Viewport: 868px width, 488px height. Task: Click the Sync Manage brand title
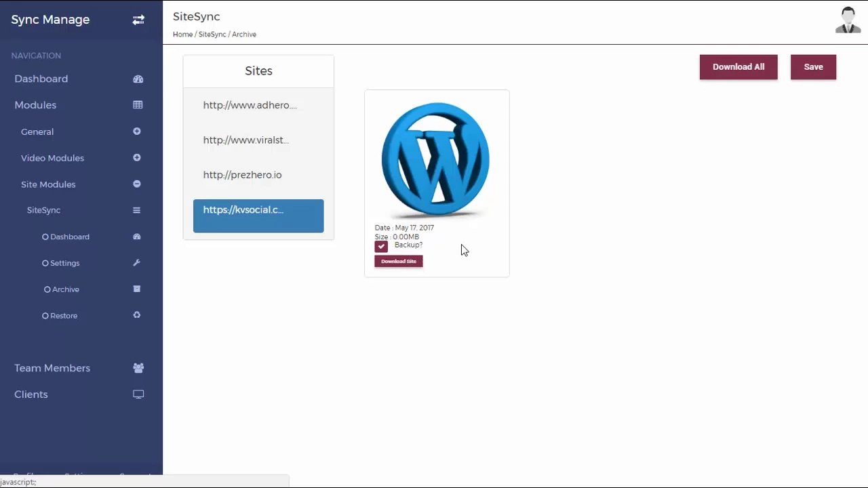pos(50,20)
